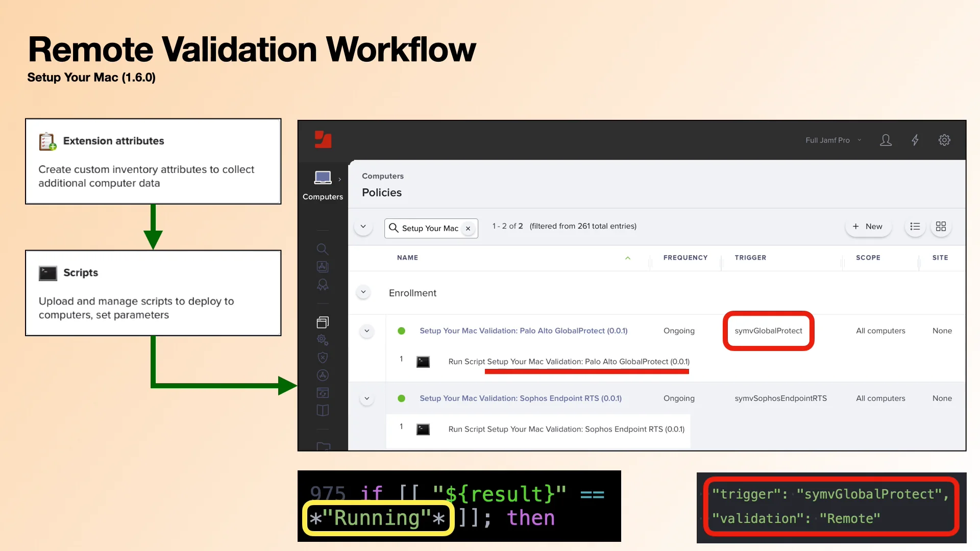Click the Scripts card
Screen dimensions: 980x551
click(x=153, y=293)
